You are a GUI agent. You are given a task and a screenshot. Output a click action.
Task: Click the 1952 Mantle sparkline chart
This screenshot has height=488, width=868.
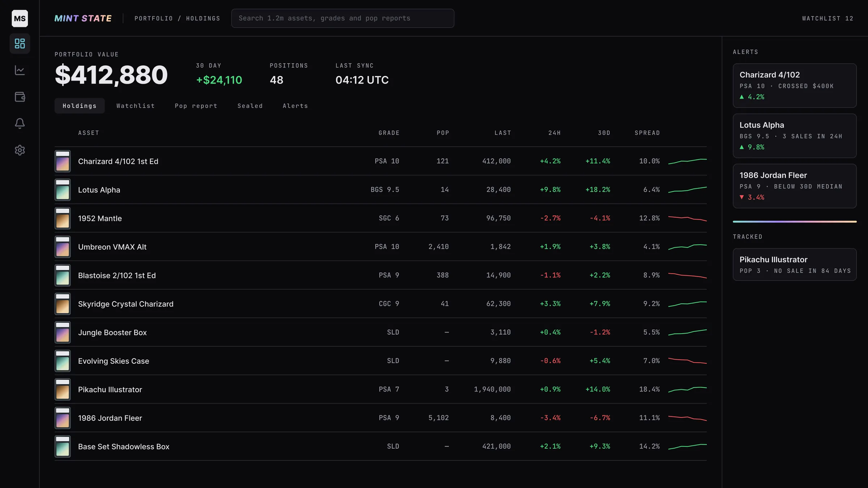pos(688,218)
